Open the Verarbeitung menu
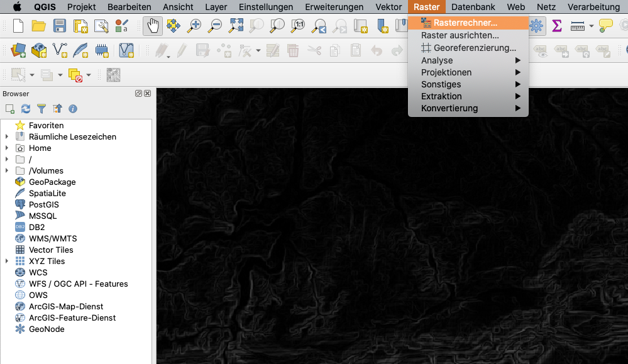628x364 pixels. (x=593, y=7)
